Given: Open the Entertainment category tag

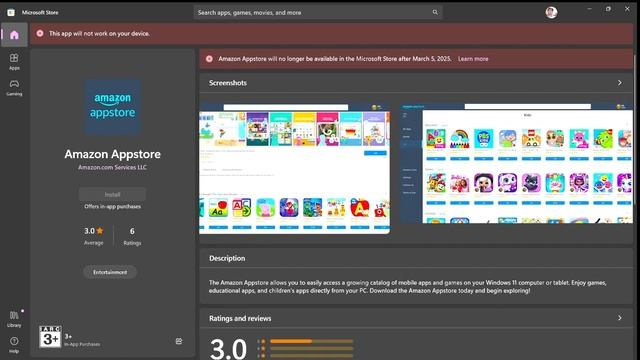Looking at the screenshot, I should 110,272.
